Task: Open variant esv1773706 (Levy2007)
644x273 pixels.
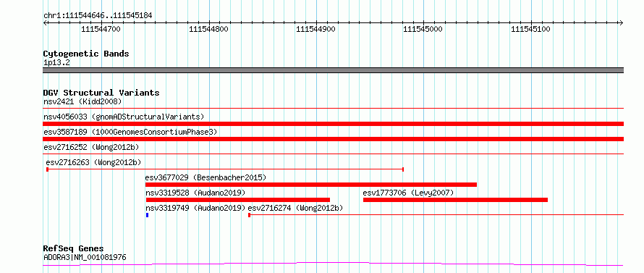Action: [x=408, y=193]
